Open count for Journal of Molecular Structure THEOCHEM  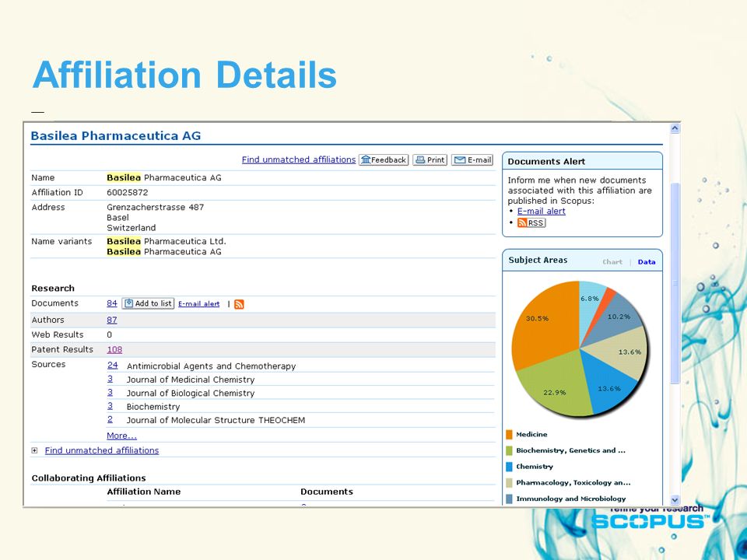[x=110, y=419]
